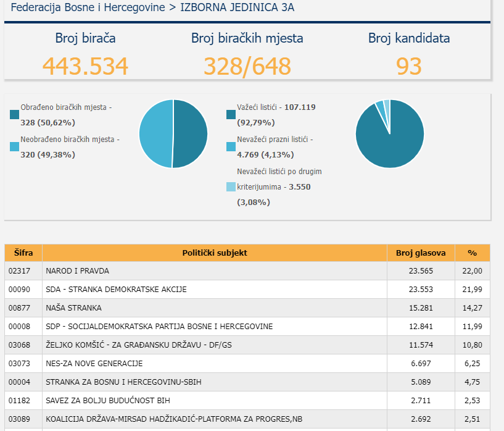The image size is (504, 431).
Task: Click the Broj birača heading
Action: [86, 38]
